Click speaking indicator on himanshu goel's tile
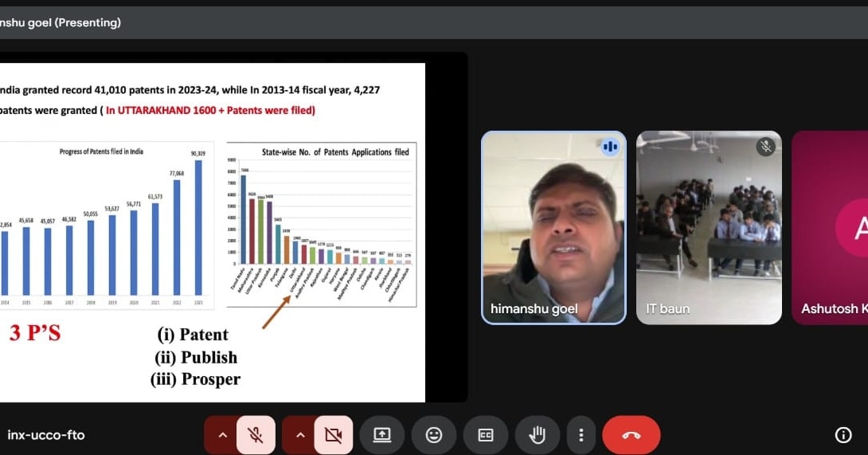The width and height of the screenshot is (868, 455). click(610, 147)
